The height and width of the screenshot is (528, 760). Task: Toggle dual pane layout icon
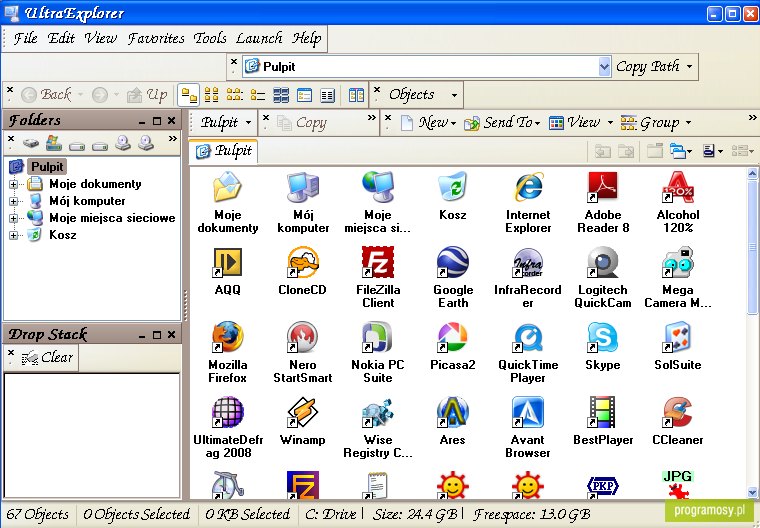pyautogui.click(x=356, y=95)
